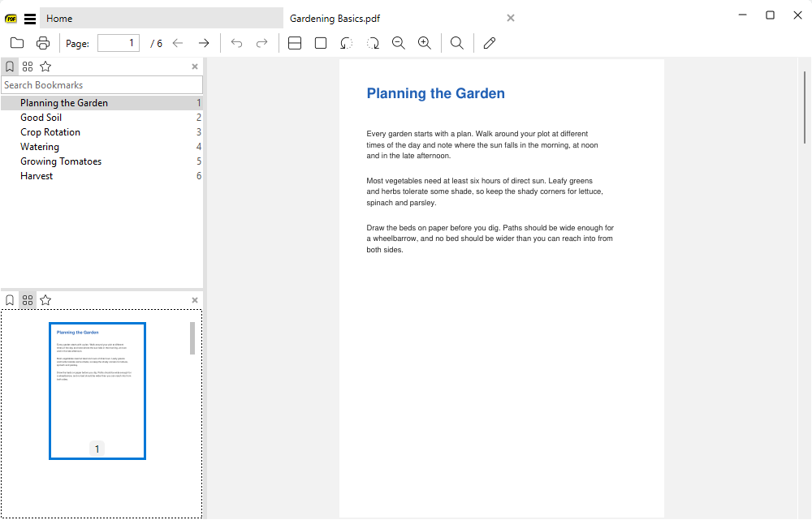Open annotation edit pencil tool

tap(490, 43)
